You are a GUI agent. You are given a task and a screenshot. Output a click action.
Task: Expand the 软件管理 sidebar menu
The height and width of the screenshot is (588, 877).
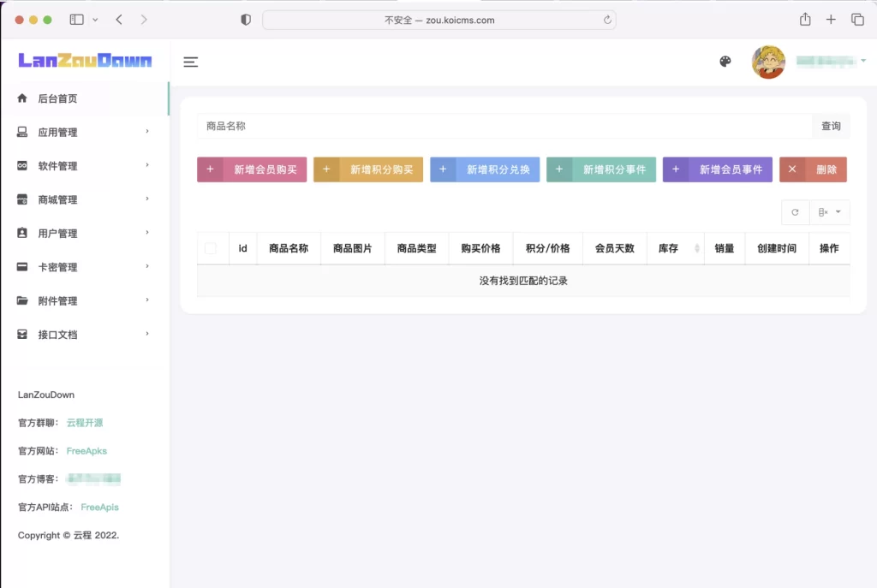[x=86, y=165]
